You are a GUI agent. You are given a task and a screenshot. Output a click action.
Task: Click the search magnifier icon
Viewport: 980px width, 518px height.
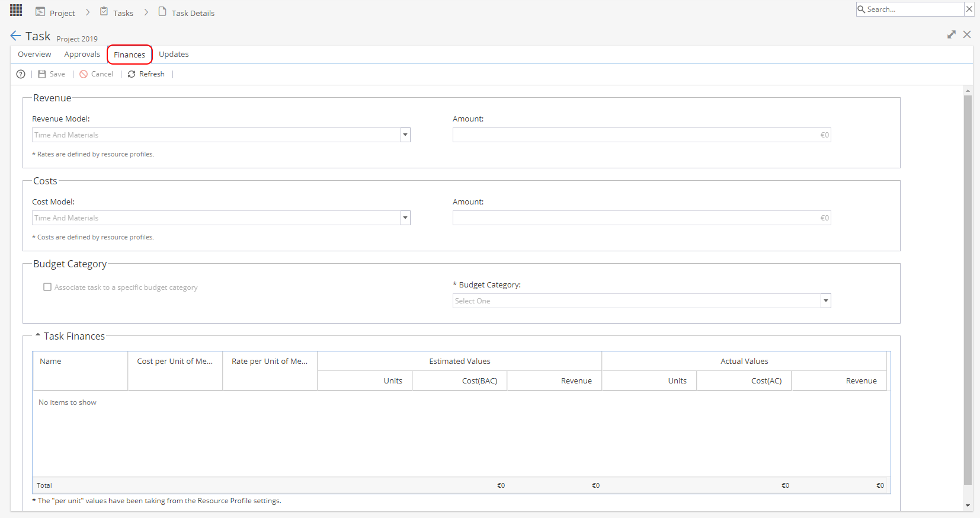[861, 9]
